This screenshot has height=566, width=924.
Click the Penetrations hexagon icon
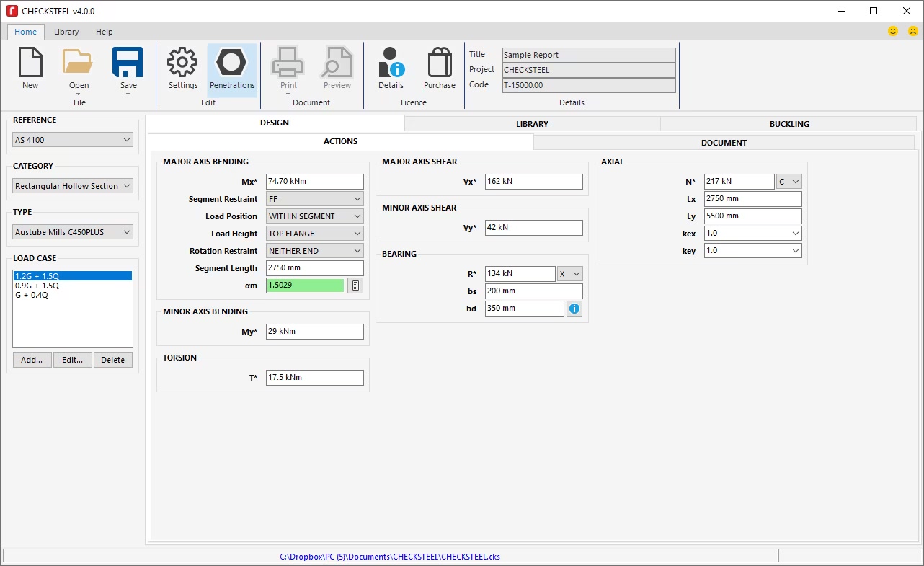click(x=232, y=63)
